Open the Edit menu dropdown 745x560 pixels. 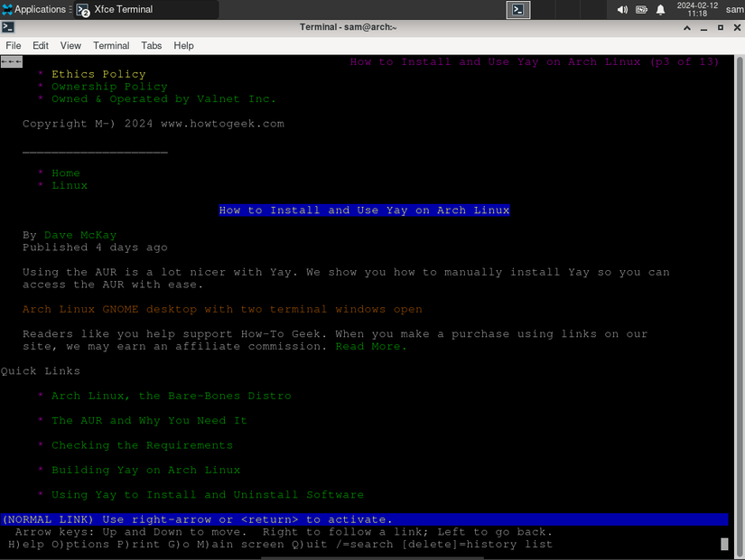(40, 45)
